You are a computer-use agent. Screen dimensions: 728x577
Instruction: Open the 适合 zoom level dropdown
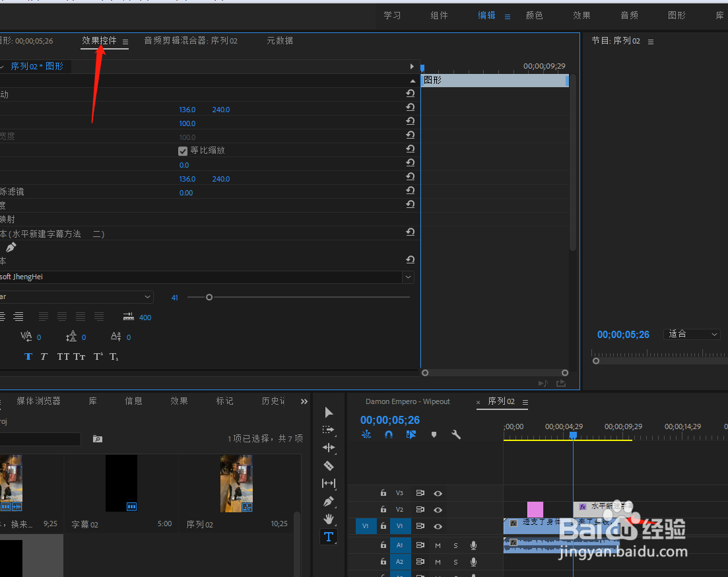pyautogui.click(x=691, y=334)
